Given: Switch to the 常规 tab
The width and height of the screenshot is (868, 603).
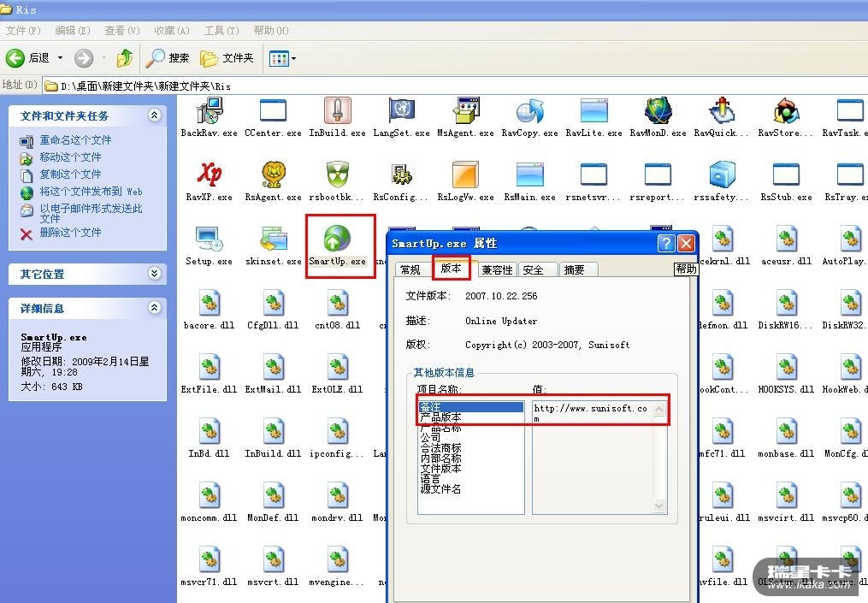Looking at the screenshot, I should (x=410, y=269).
